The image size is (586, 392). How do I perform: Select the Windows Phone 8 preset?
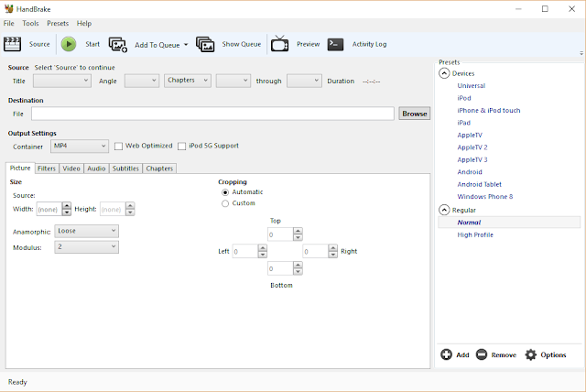(484, 197)
